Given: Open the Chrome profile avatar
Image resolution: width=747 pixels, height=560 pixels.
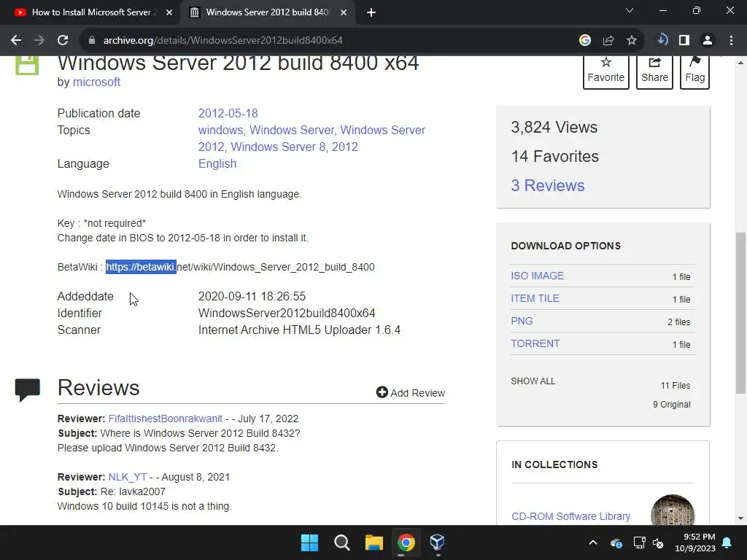Looking at the screenshot, I should click(708, 41).
